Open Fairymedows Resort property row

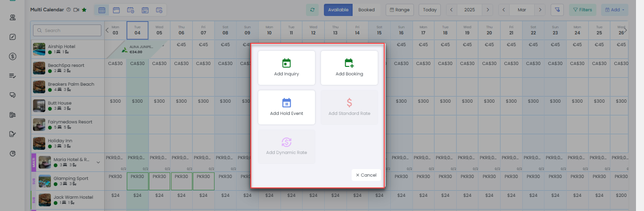click(67, 124)
